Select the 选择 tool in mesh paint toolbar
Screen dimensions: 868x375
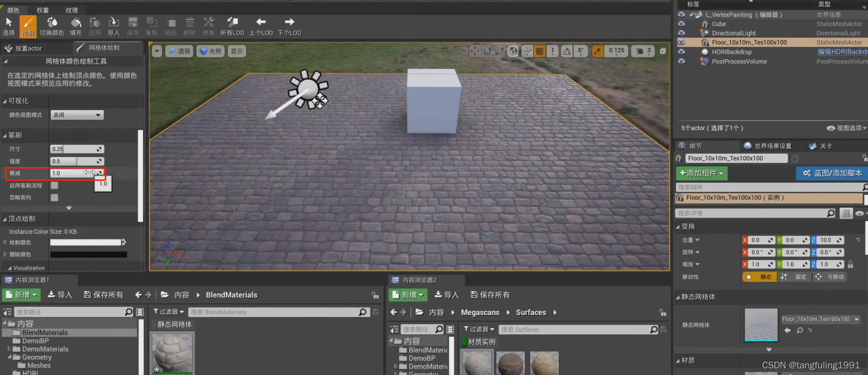(9, 26)
